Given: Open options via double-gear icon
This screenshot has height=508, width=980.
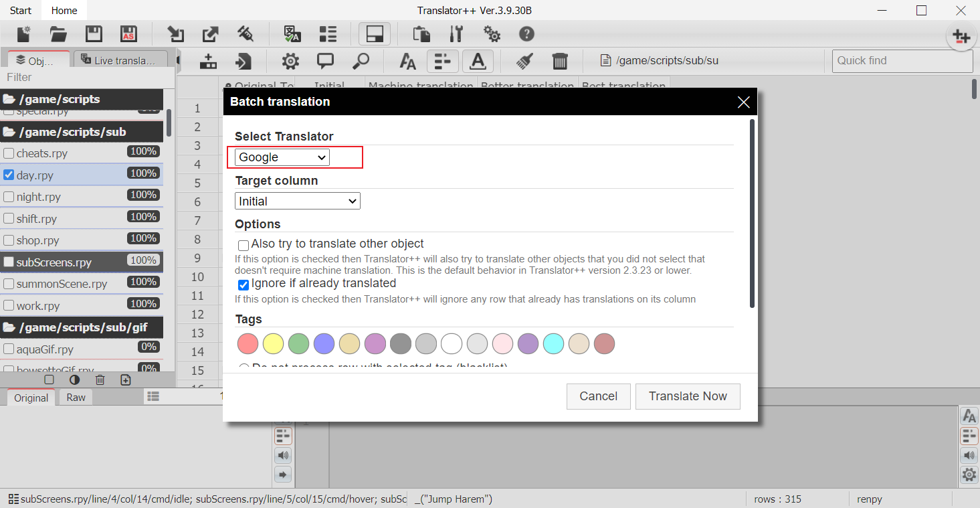Looking at the screenshot, I should 492,34.
